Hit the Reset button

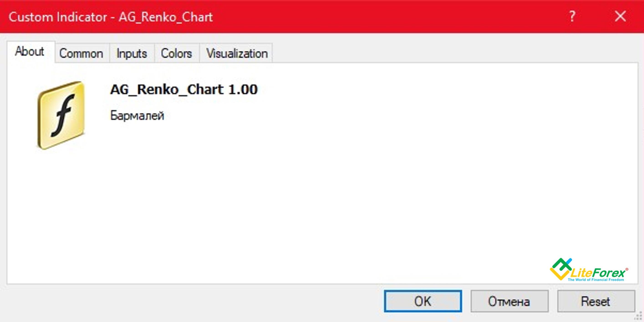pyautogui.click(x=596, y=301)
